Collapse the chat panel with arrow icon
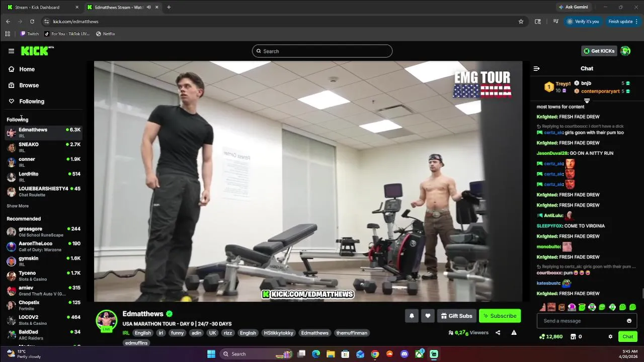 coord(536,68)
